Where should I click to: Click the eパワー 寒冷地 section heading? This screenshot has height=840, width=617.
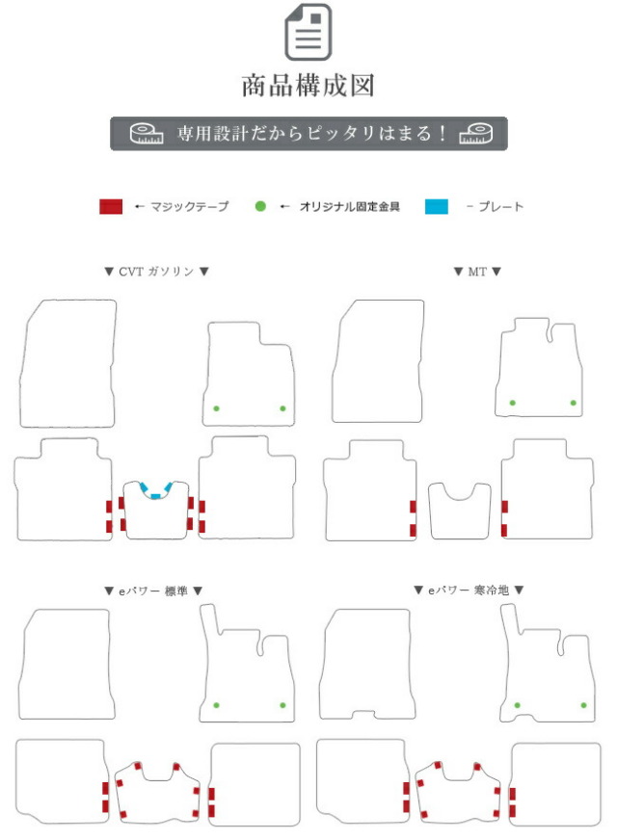pyautogui.click(x=469, y=590)
